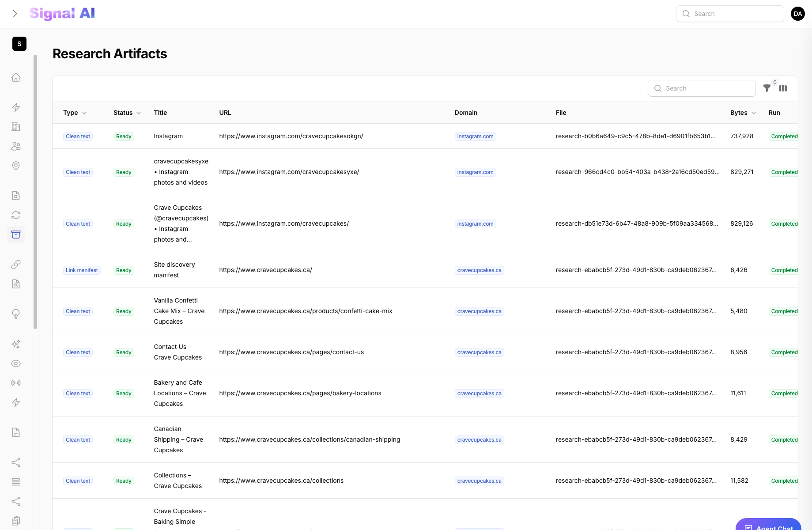Select the Research Artifacts page heading

(110, 53)
